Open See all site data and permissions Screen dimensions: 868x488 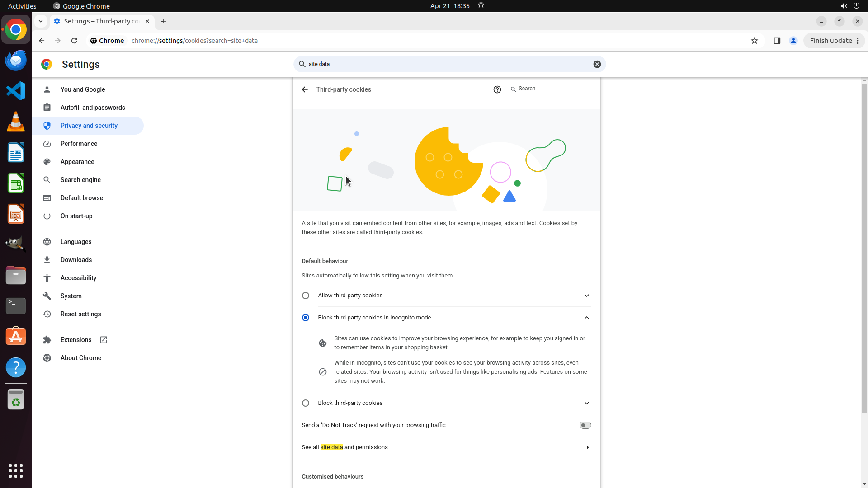[446, 447]
